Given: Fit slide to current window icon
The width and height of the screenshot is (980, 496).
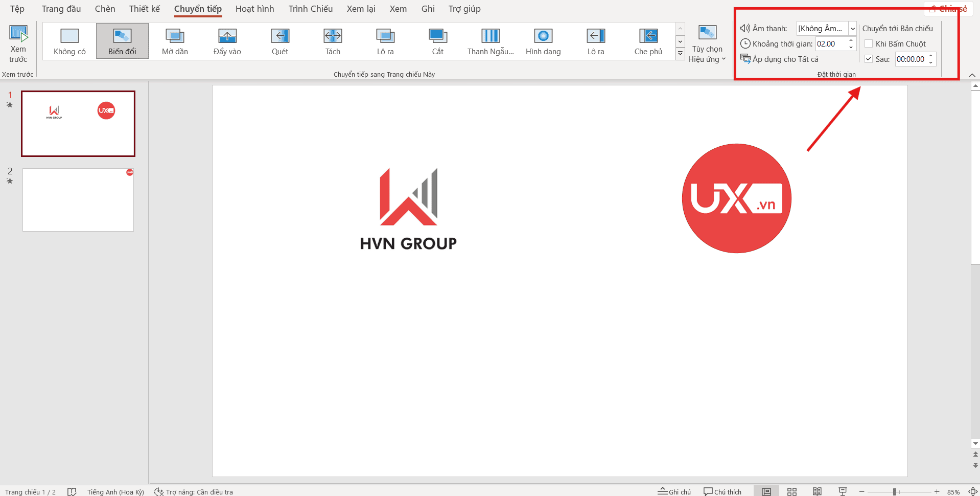Looking at the screenshot, I should [x=973, y=491].
